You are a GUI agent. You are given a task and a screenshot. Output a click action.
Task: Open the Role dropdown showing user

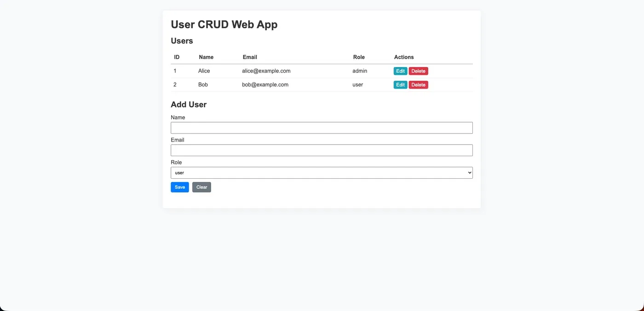[322, 173]
